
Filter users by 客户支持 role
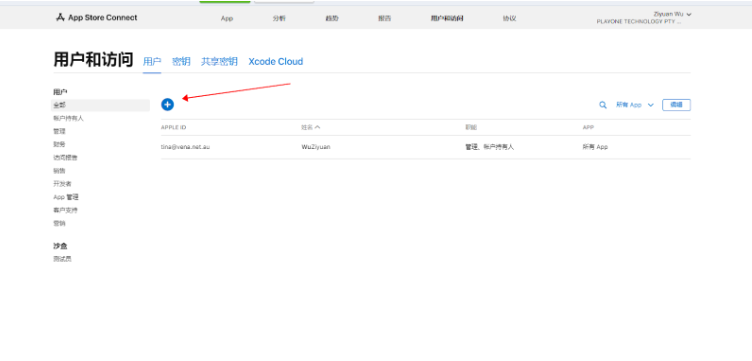(65, 210)
